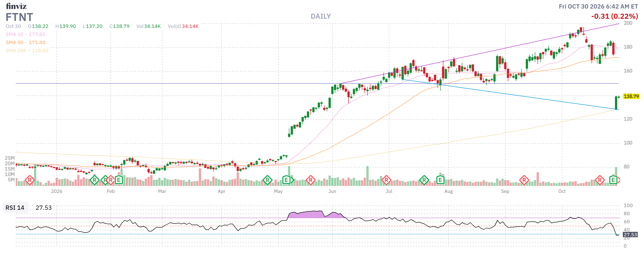Click the yellow 138.79 last price tag

coord(631,97)
